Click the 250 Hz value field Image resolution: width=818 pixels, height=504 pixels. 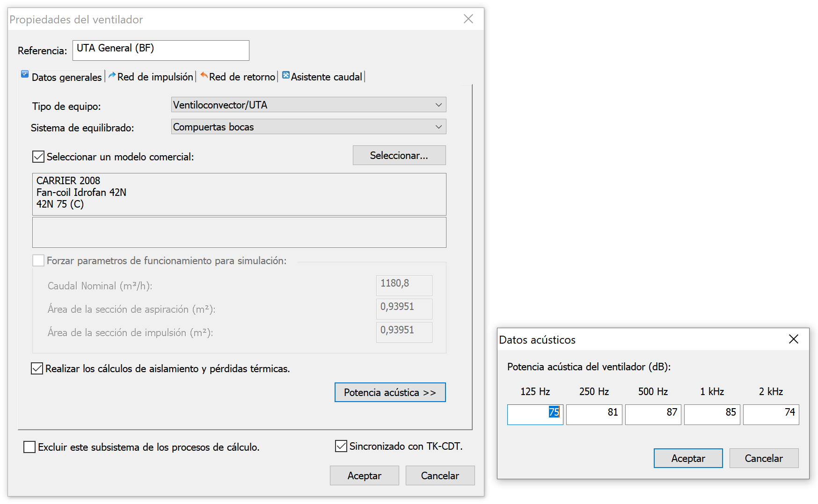[x=594, y=415]
